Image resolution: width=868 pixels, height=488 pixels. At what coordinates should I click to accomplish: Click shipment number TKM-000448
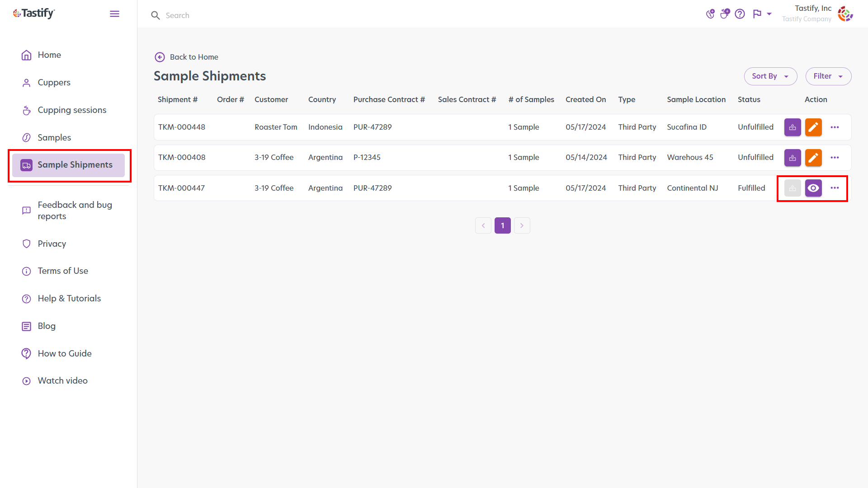click(x=182, y=127)
